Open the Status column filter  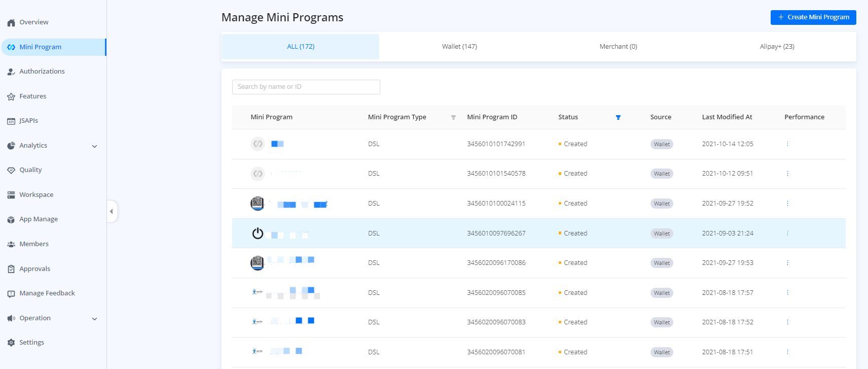[x=618, y=117]
